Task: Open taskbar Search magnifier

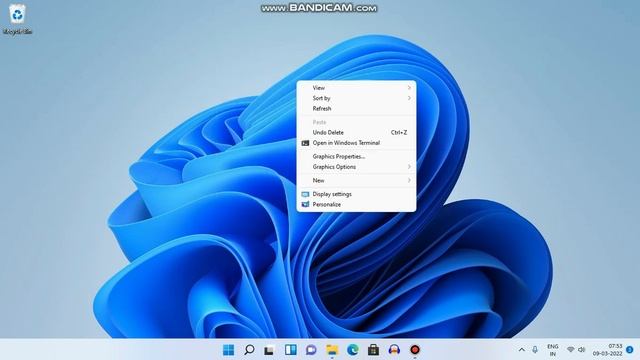Action: point(249,350)
